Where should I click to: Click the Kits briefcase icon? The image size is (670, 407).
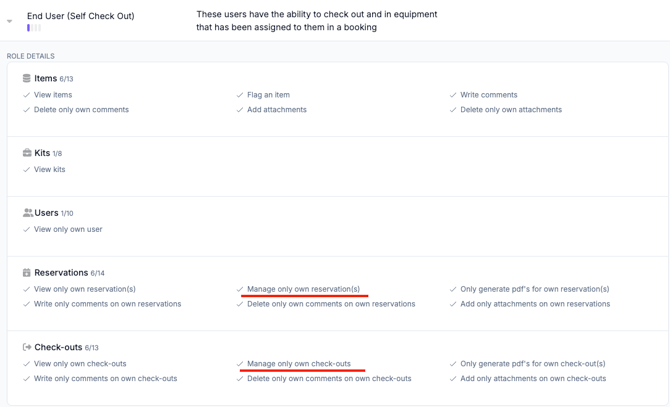[x=27, y=153]
